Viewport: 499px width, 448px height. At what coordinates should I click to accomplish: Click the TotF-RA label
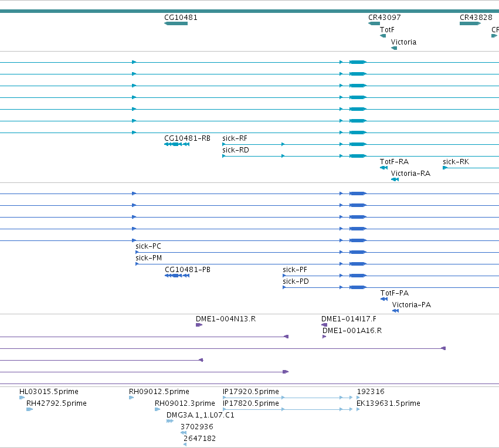394,162
